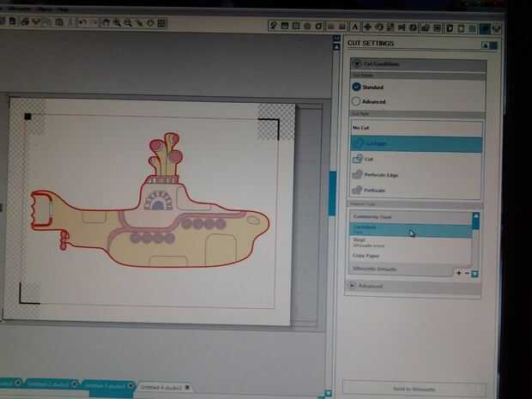
Task: Click the Send to Silhouette button
Action: point(414,389)
